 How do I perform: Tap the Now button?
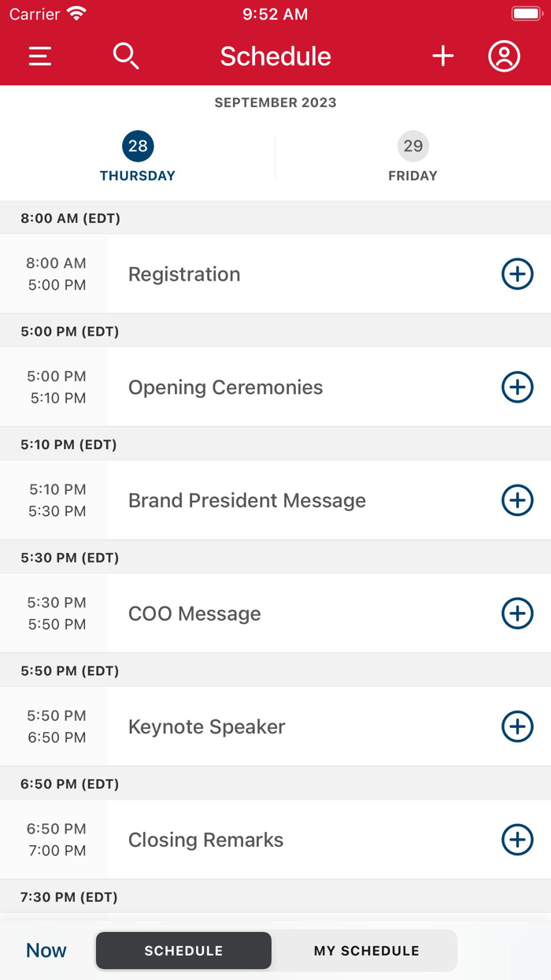45,950
